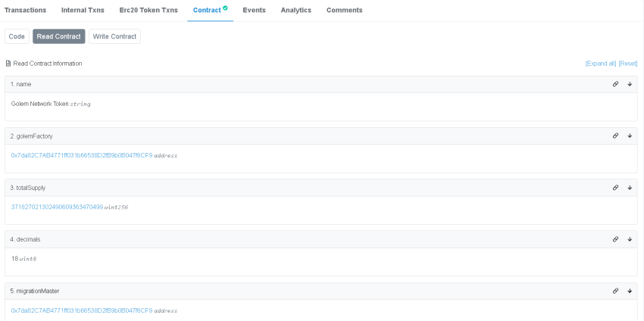Click the 1. name section header
The image size is (644, 321).
click(321, 84)
